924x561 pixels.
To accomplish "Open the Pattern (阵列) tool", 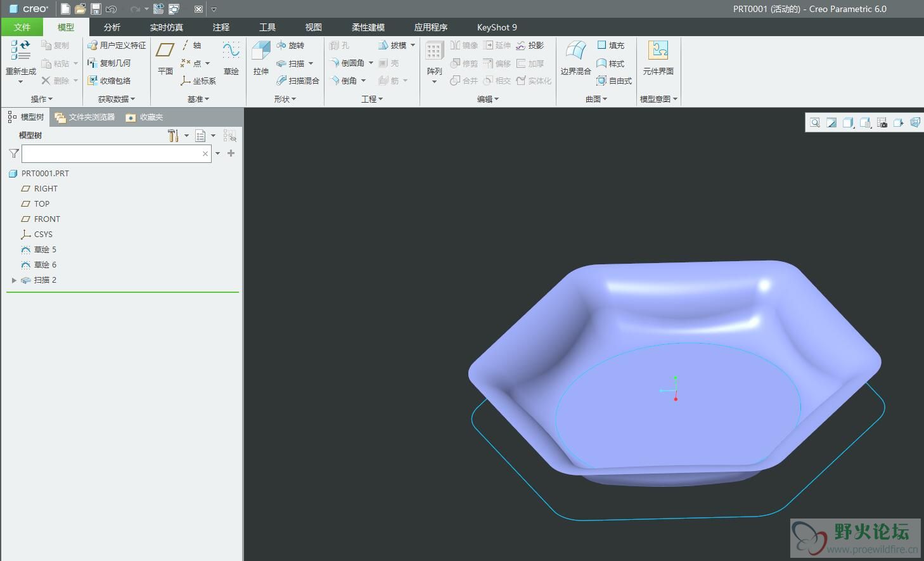I will pyautogui.click(x=434, y=52).
